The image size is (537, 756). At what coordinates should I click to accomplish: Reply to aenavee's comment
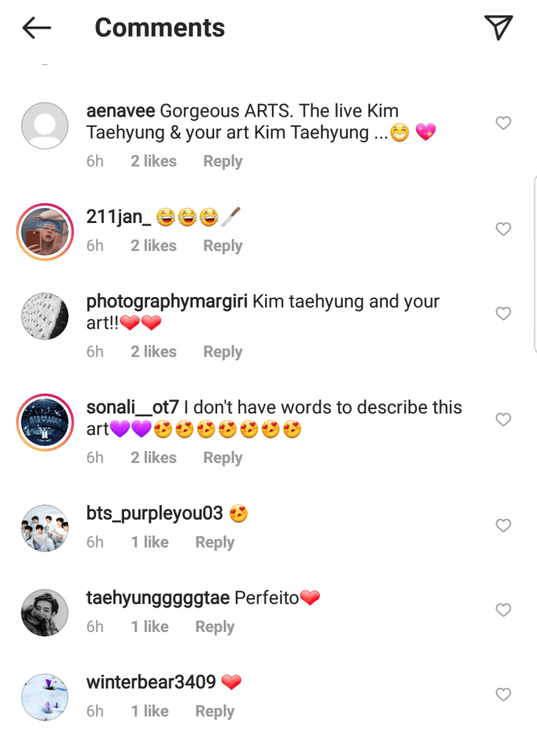click(222, 162)
